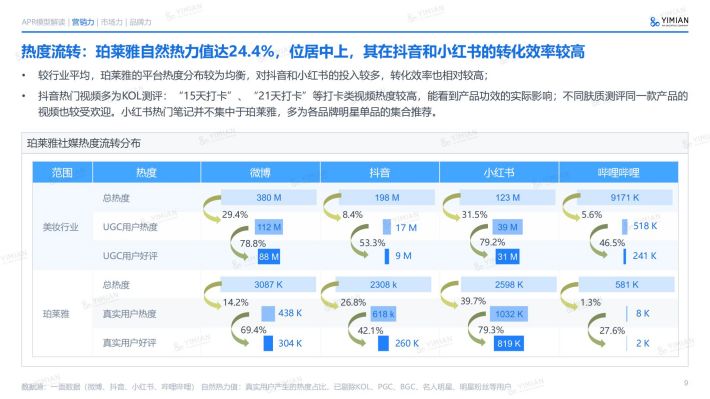This screenshot has width=710, height=399.
Task: Select the 营销力 breadcrumb tab
Action: pos(83,22)
